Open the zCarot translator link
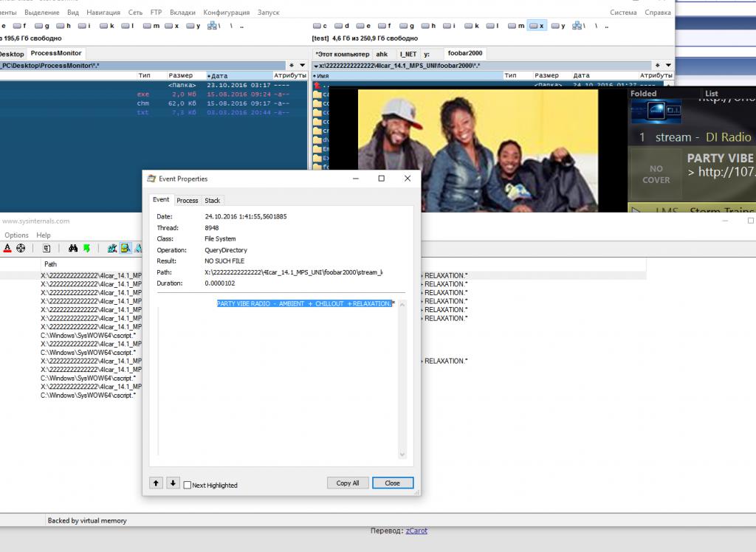 tap(416, 531)
